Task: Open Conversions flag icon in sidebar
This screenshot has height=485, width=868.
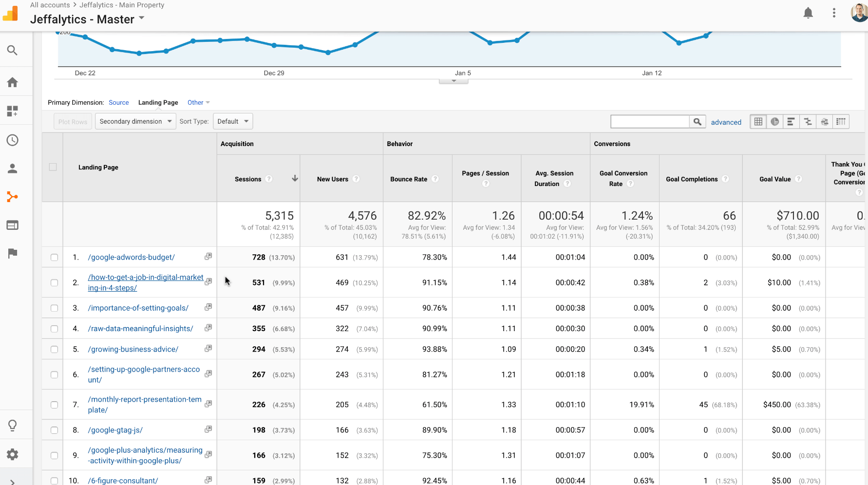Action: point(12,253)
